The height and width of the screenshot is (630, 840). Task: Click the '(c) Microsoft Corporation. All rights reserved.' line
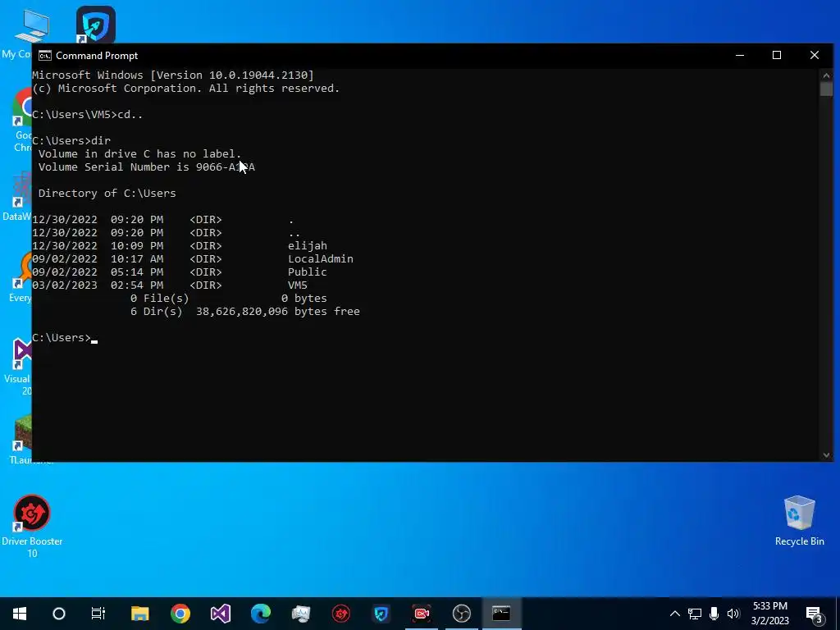pos(186,89)
